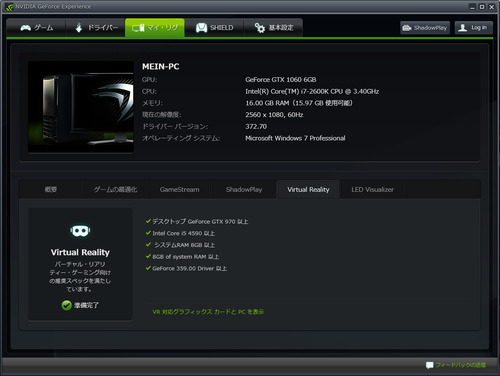Click the camera icon on the ShadowPlay button
500x376 pixels.
(407, 28)
